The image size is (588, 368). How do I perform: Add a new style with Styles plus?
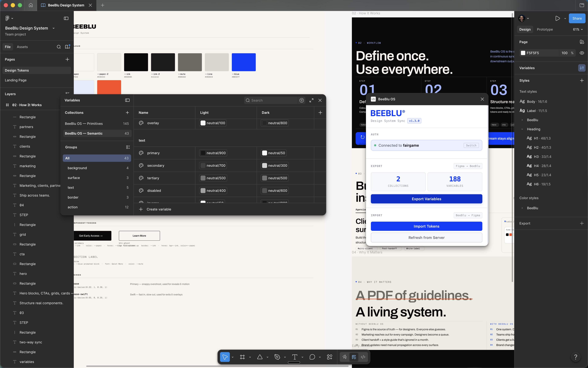(x=582, y=81)
